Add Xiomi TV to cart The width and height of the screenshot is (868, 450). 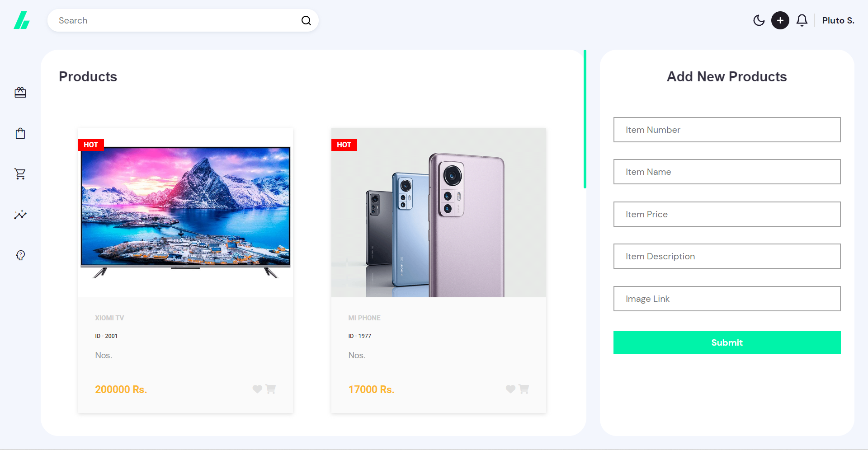(270, 389)
